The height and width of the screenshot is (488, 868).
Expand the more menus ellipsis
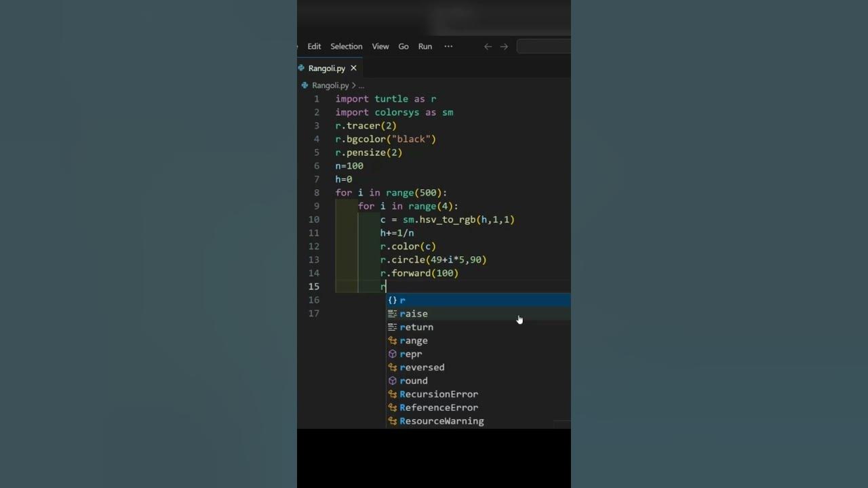448,46
